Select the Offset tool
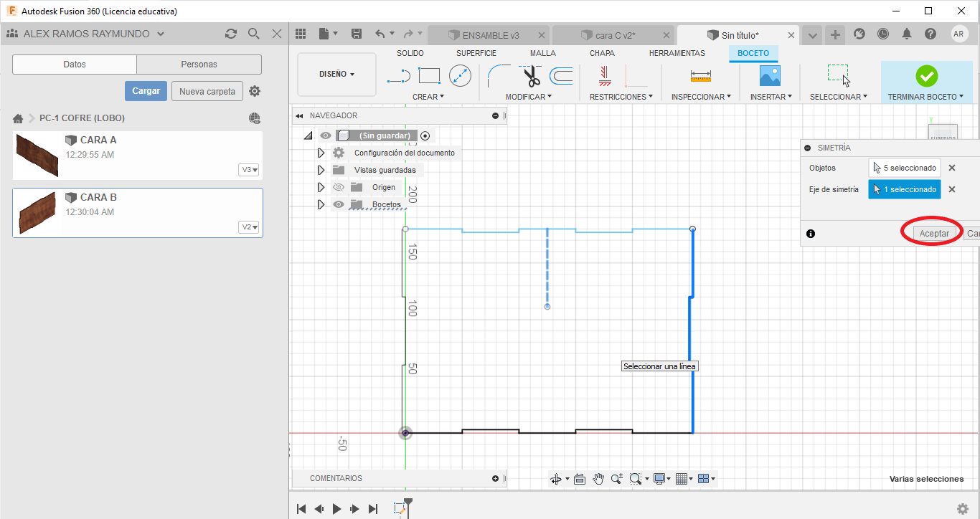Image resolution: width=980 pixels, height=519 pixels. click(x=561, y=76)
